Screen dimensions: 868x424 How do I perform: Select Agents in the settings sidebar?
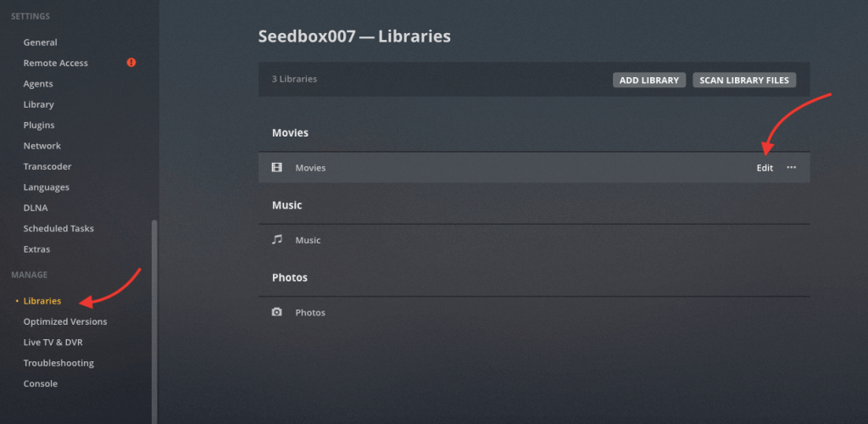click(x=38, y=84)
